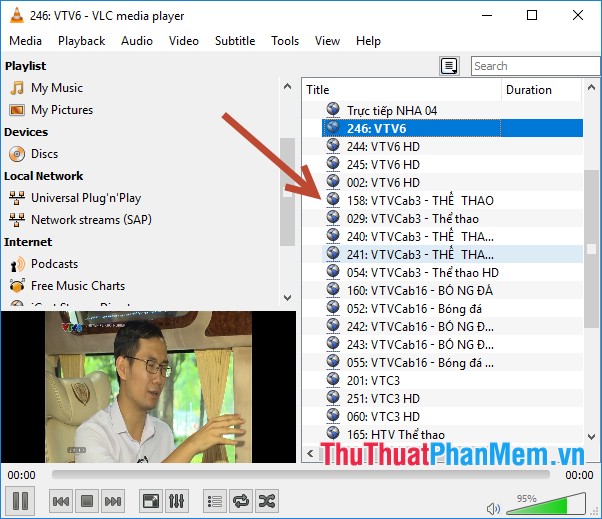Toggle the playlist view button
The image size is (602, 519).
coord(215,501)
